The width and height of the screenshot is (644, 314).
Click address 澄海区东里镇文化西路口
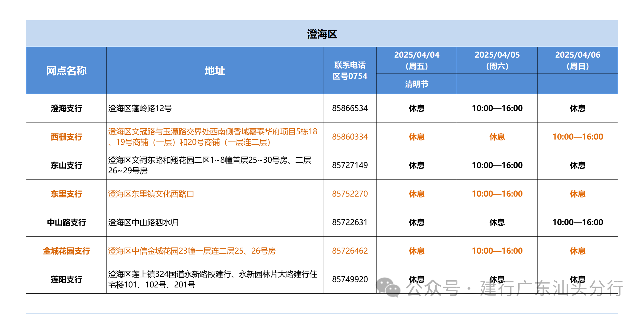[151, 194]
